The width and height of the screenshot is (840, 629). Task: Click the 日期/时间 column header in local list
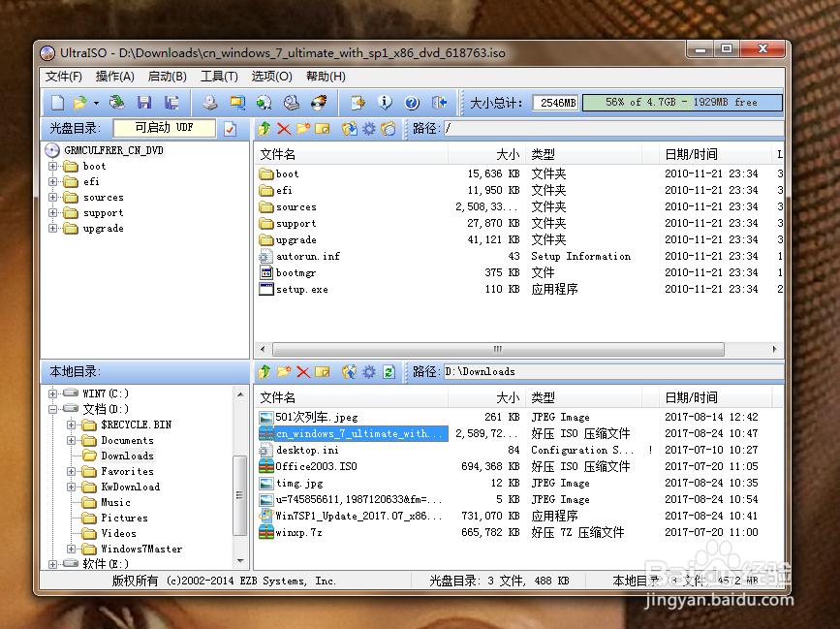pos(715,397)
